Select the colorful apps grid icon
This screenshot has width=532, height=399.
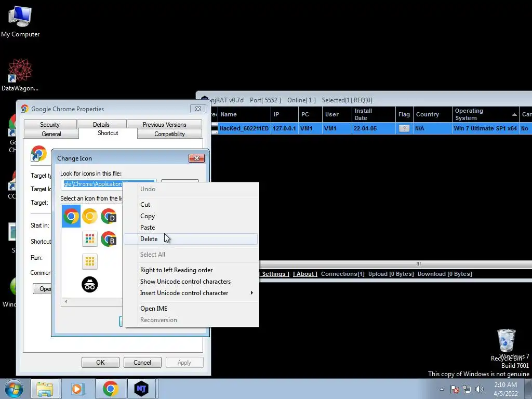tap(89, 239)
